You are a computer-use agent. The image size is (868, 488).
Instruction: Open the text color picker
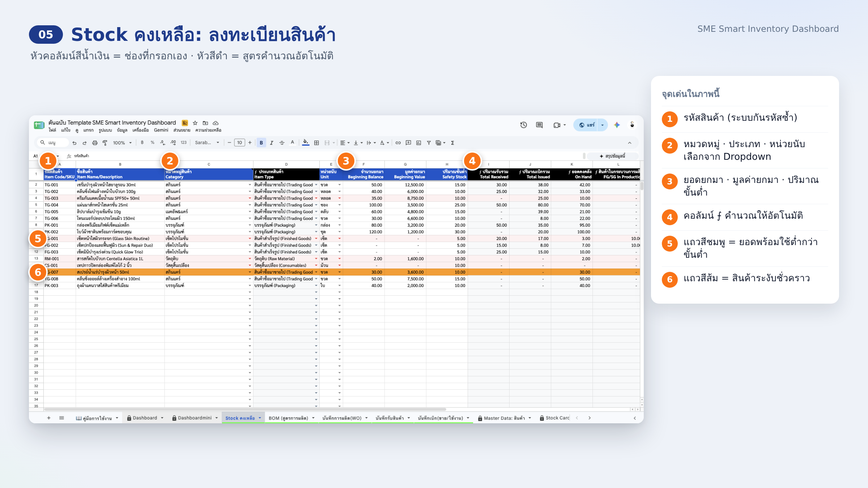point(292,143)
